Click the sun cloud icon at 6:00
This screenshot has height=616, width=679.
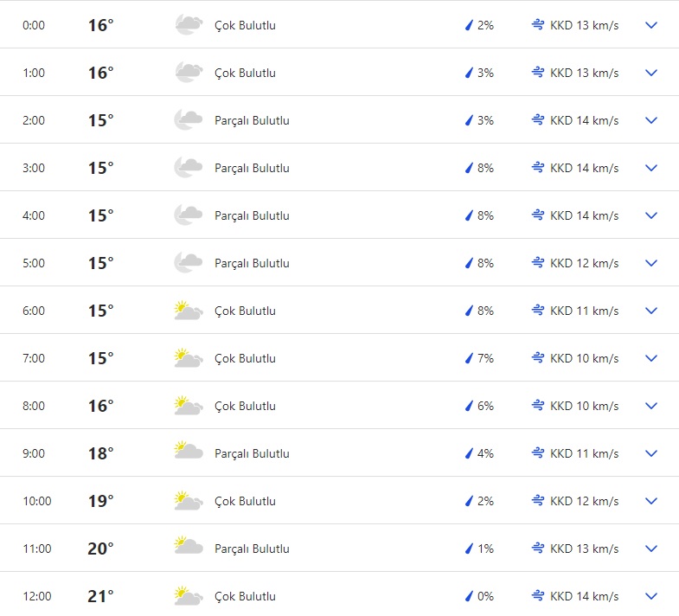pos(188,311)
